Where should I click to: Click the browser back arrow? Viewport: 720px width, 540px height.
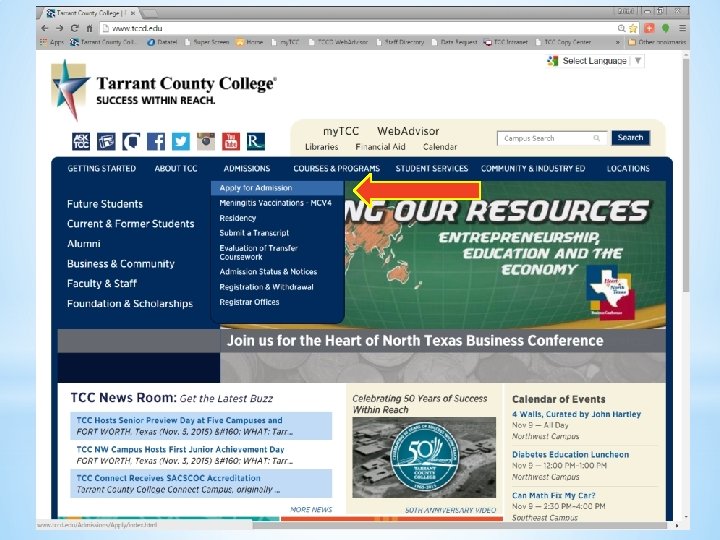click(x=45, y=28)
